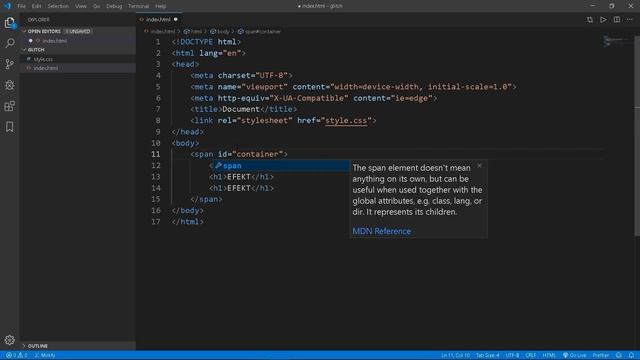
Task: Close the span documentation popup
Action: coord(479,166)
